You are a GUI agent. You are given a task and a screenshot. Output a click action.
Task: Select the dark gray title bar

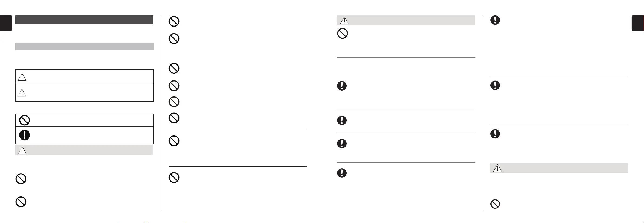pos(84,20)
